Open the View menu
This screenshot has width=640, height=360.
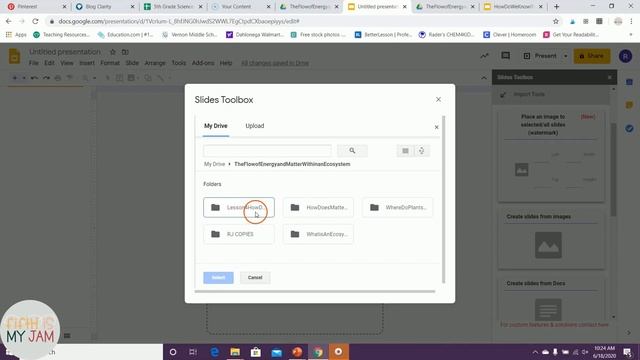(x=67, y=63)
